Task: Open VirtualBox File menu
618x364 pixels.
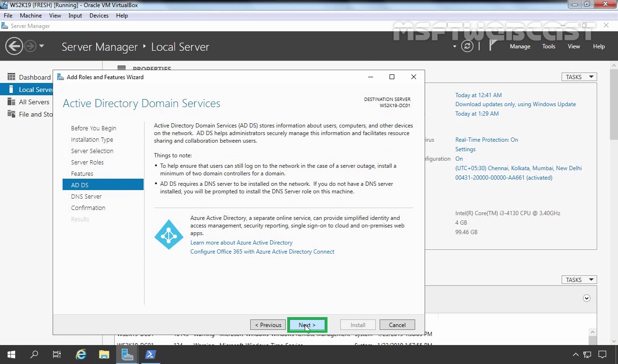Action: [x=8, y=16]
